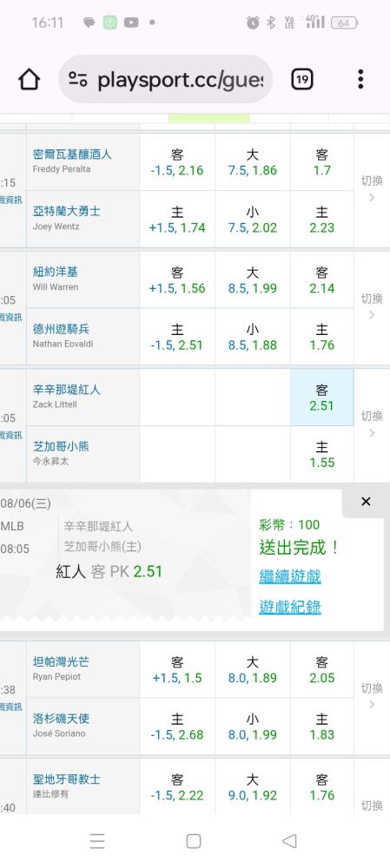The image size is (390, 868).
Task: Tap the Android back navigation button
Action: [x=289, y=841]
